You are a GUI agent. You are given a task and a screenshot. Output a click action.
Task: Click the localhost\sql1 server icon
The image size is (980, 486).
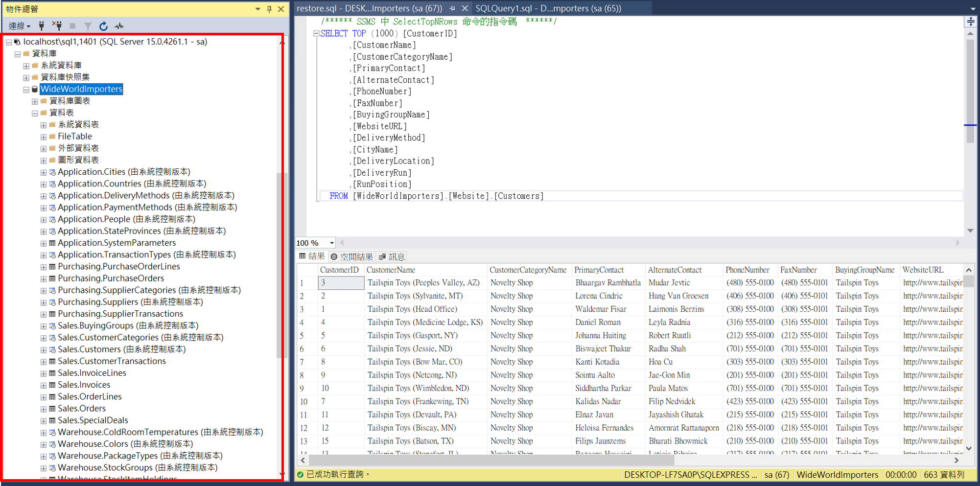[x=17, y=42]
